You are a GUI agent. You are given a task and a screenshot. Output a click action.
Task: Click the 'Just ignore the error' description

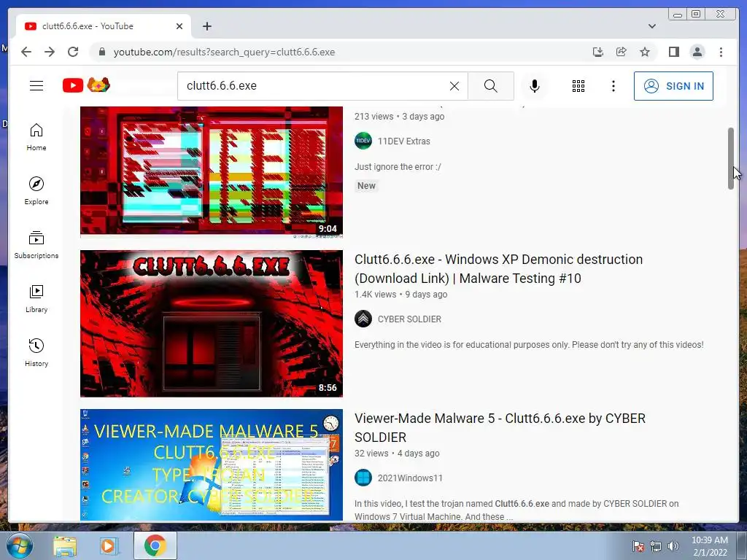point(398,167)
